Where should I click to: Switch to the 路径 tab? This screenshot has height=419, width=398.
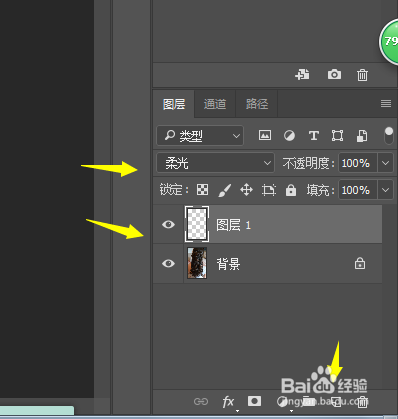tap(257, 104)
